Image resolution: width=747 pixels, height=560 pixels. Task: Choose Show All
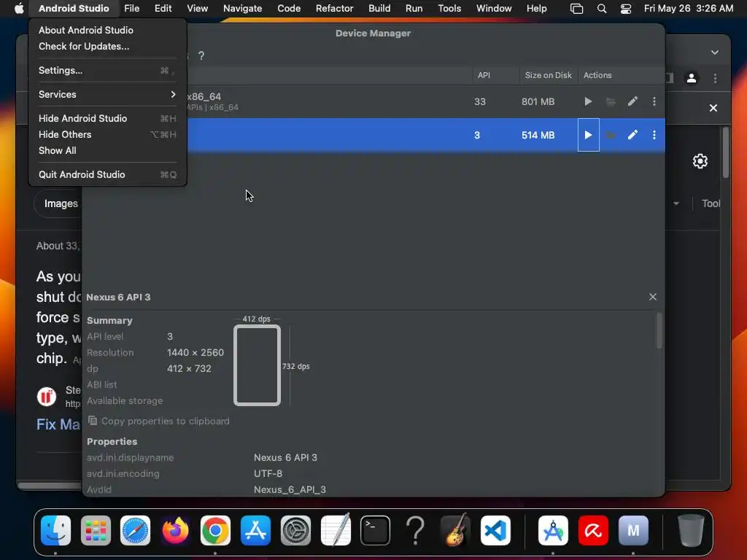(x=108, y=150)
